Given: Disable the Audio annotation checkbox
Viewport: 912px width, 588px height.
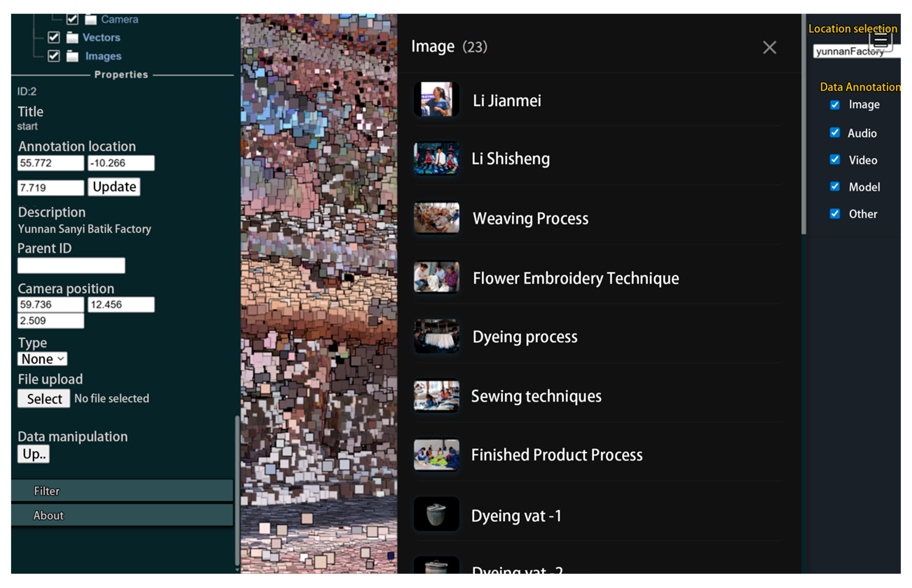Looking at the screenshot, I should pos(835,133).
